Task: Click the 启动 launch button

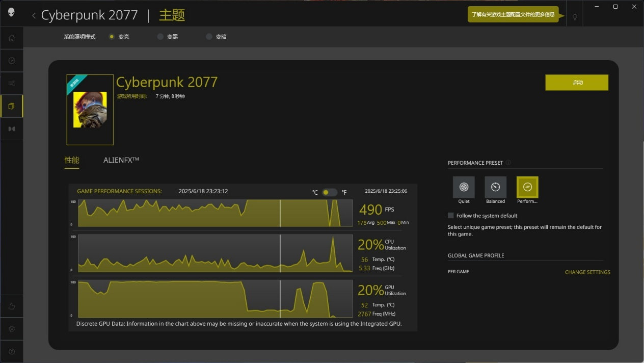Action: coord(577,83)
